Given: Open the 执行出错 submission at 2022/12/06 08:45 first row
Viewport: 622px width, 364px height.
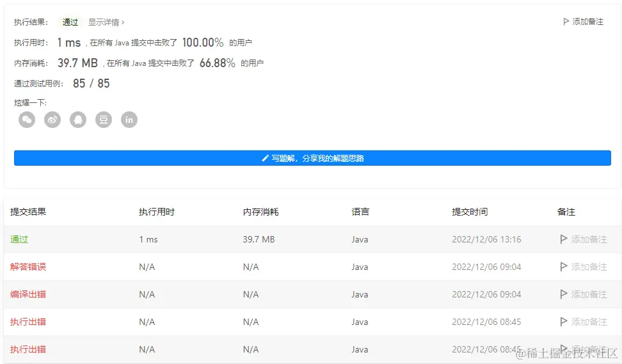Looking at the screenshot, I should click(28, 322).
